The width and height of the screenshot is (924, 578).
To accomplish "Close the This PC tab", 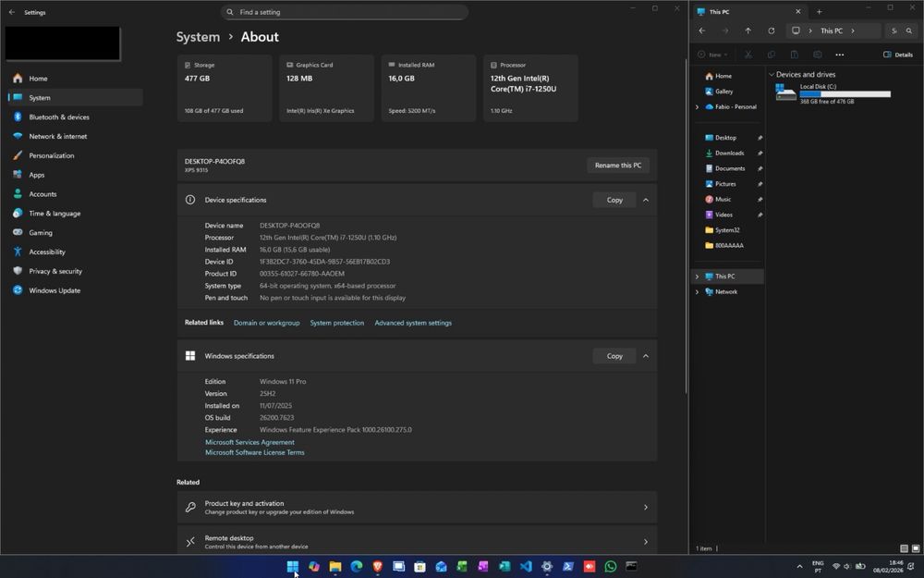I will 798,12.
